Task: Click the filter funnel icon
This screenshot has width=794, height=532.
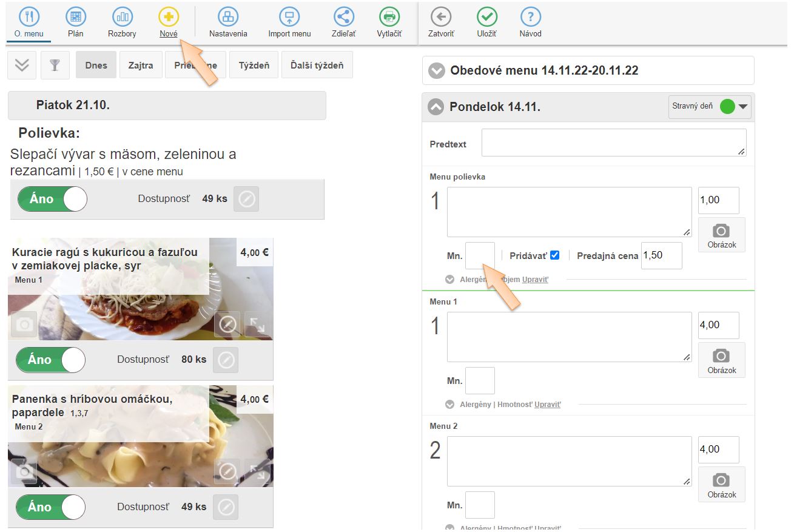Action: [x=55, y=66]
